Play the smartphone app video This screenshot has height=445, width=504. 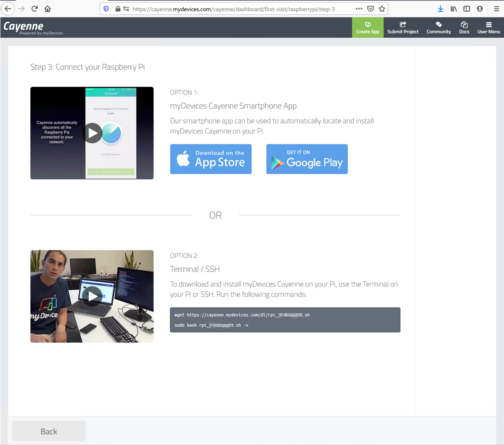pos(93,133)
